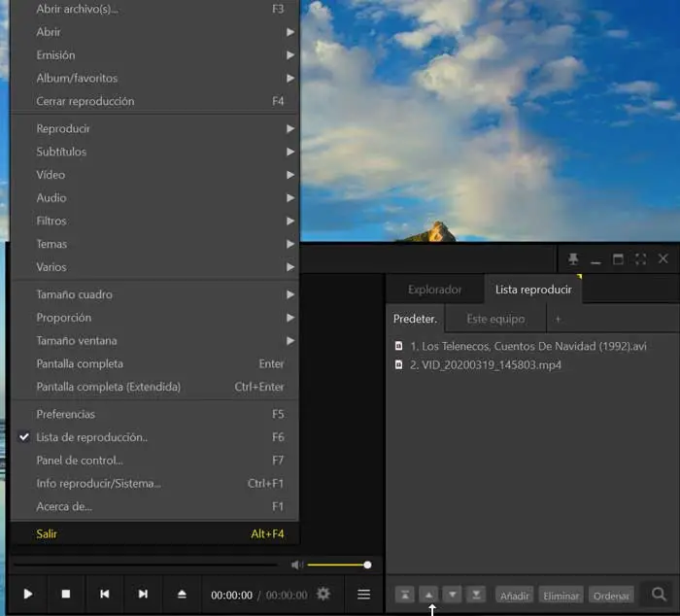680x616 pixels.
Task: Open the Este equipo tab
Action: pos(495,319)
